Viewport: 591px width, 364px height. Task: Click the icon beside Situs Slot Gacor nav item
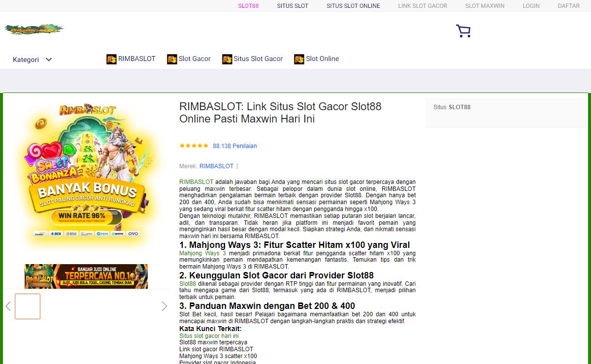pos(227,59)
